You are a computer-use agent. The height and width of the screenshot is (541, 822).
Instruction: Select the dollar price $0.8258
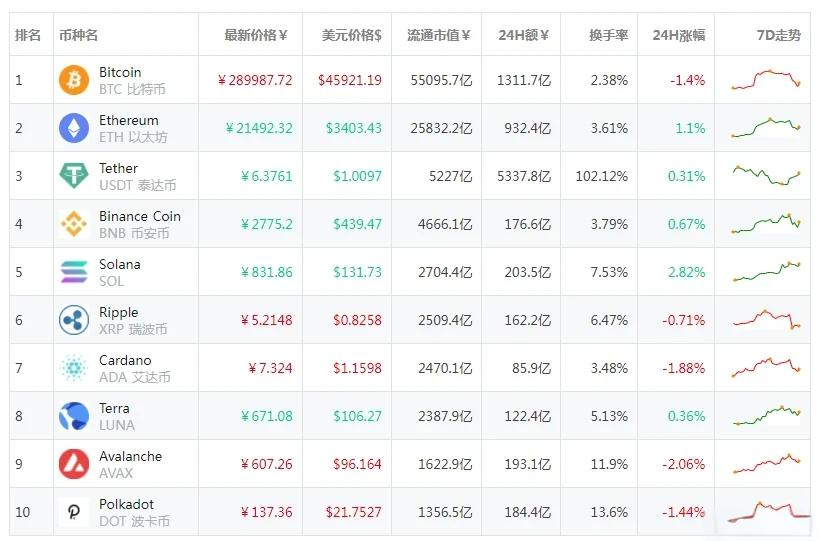click(x=357, y=320)
